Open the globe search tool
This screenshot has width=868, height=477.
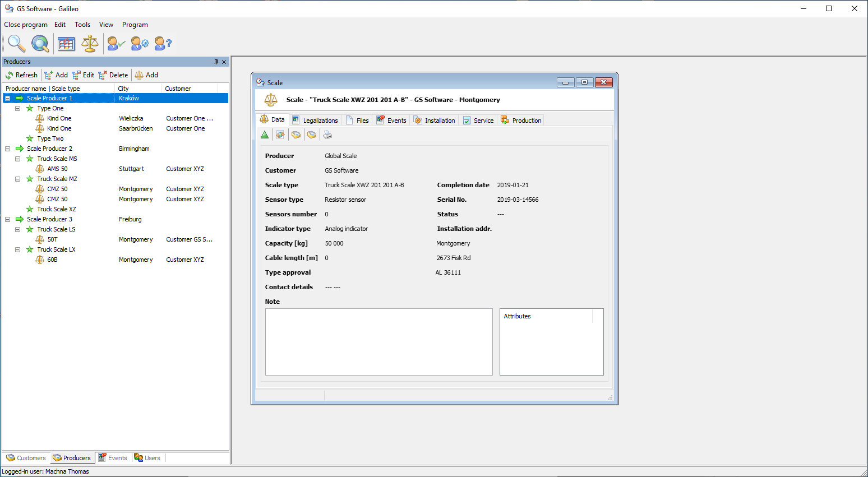[x=40, y=43]
